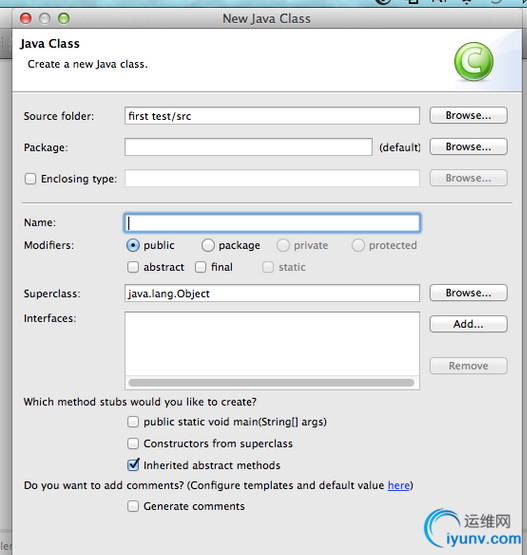Focus the class Name input field

[x=272, y=223]
